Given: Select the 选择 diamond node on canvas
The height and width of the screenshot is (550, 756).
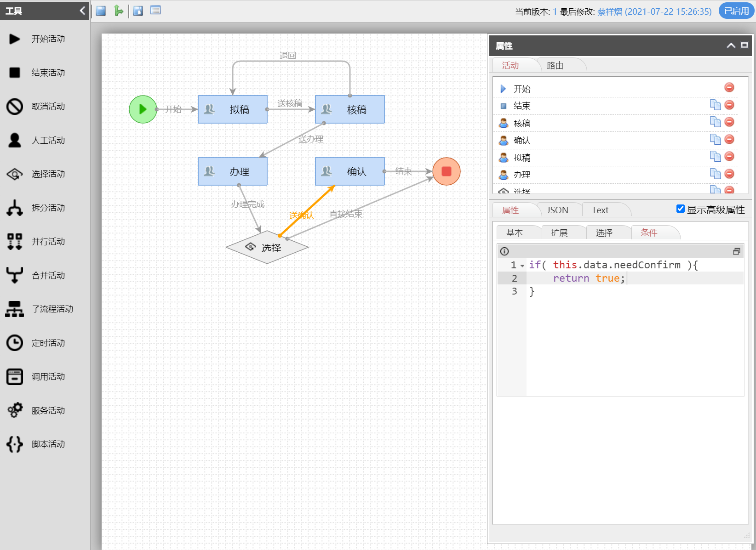Looking at the screenshot, I should click(x=267, y=248).
